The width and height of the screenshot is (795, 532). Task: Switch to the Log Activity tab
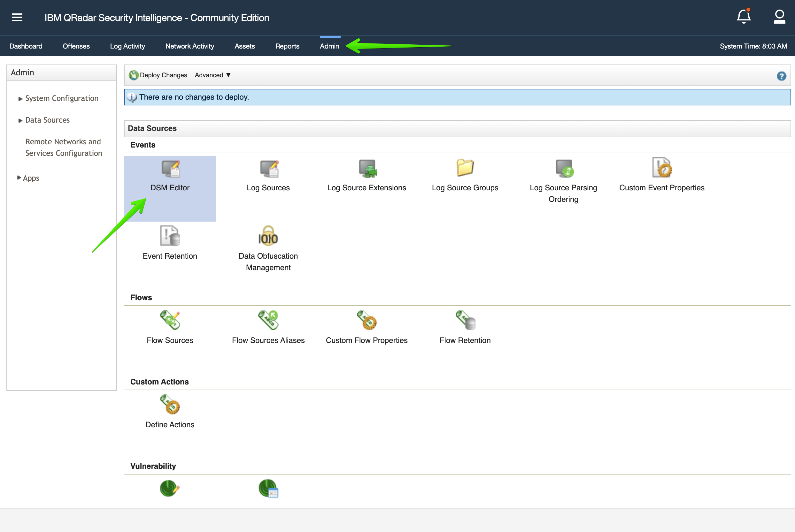127,46
